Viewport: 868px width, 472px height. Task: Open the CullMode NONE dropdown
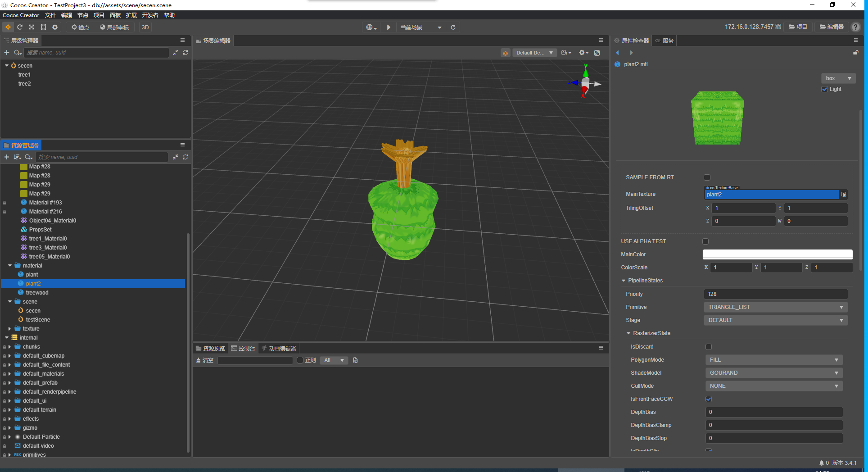click(773, 386)
